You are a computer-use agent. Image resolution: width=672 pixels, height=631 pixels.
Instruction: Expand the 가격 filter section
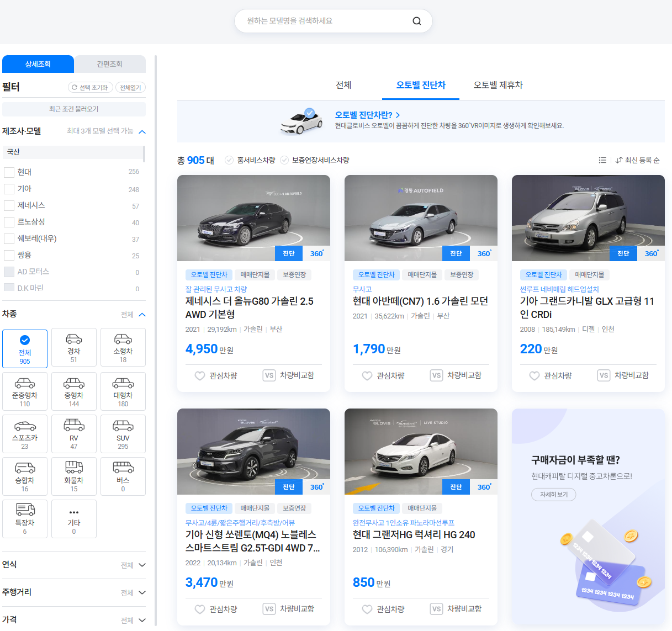pyautogui.click(x=74, y=620)
